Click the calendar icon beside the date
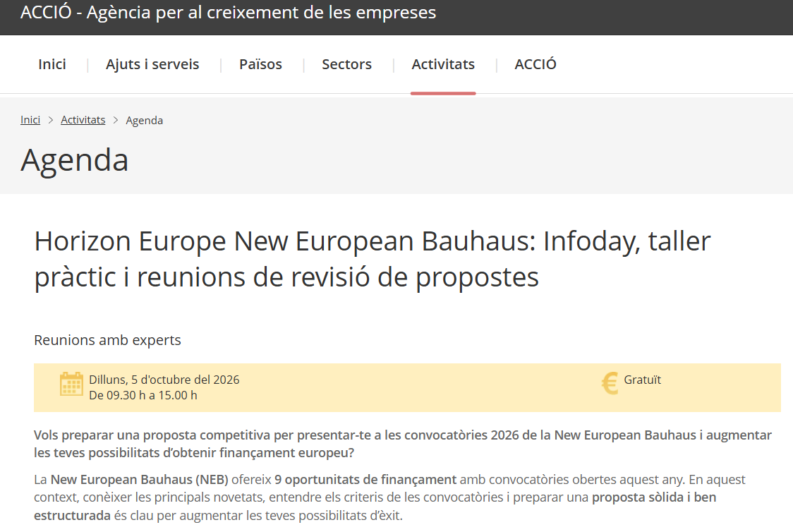The width and height of the screenshot is (793, 532). [x=71, y=384]
